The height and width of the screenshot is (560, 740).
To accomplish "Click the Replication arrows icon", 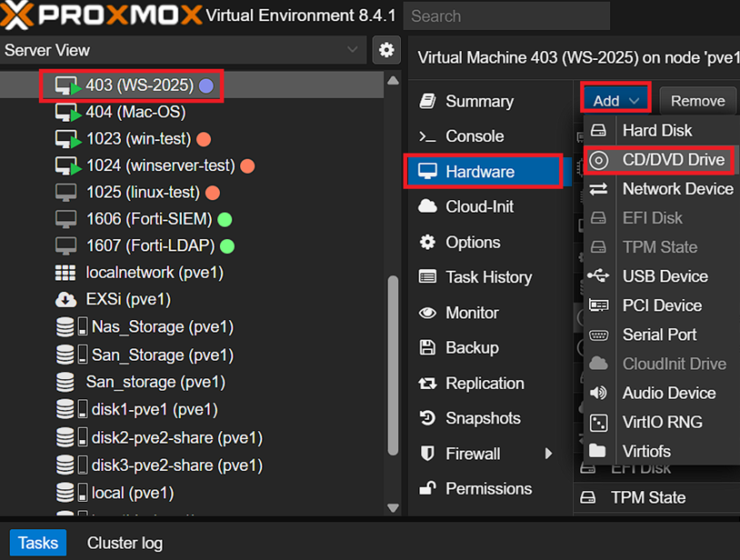I will coord(427,383).
